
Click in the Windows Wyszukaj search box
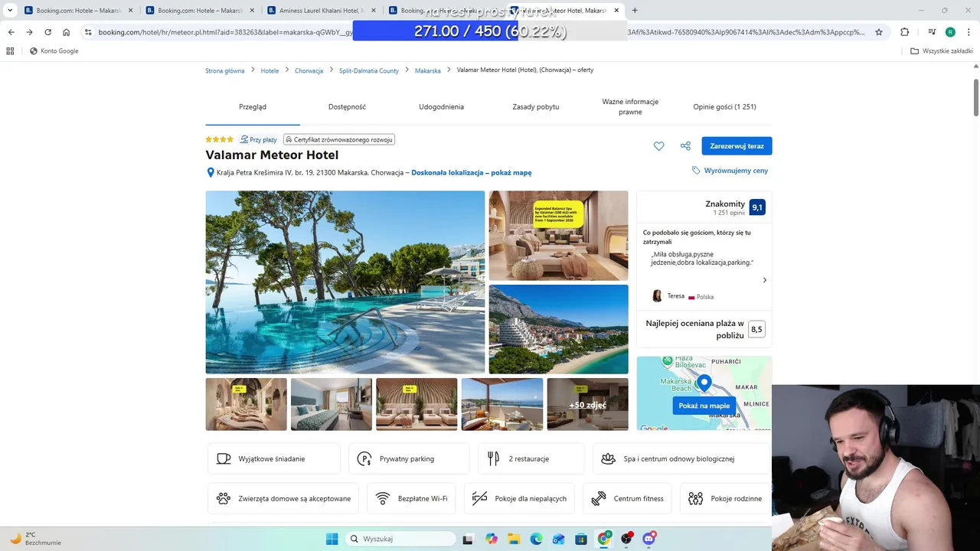click(x=401, y=539)
